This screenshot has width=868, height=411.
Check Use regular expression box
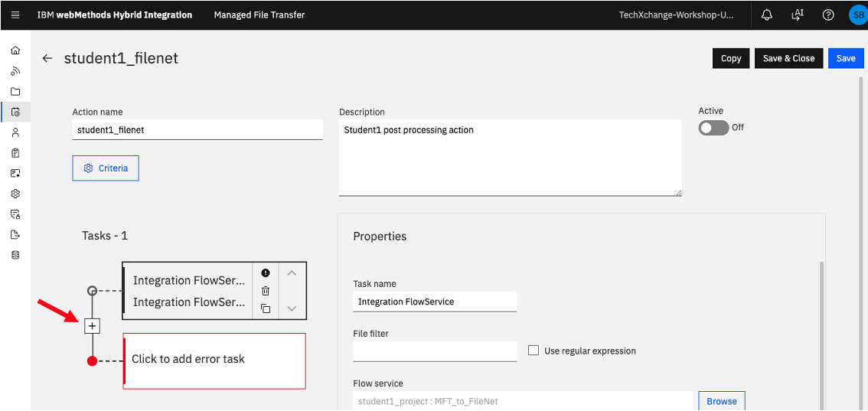[x=534, y=350]
